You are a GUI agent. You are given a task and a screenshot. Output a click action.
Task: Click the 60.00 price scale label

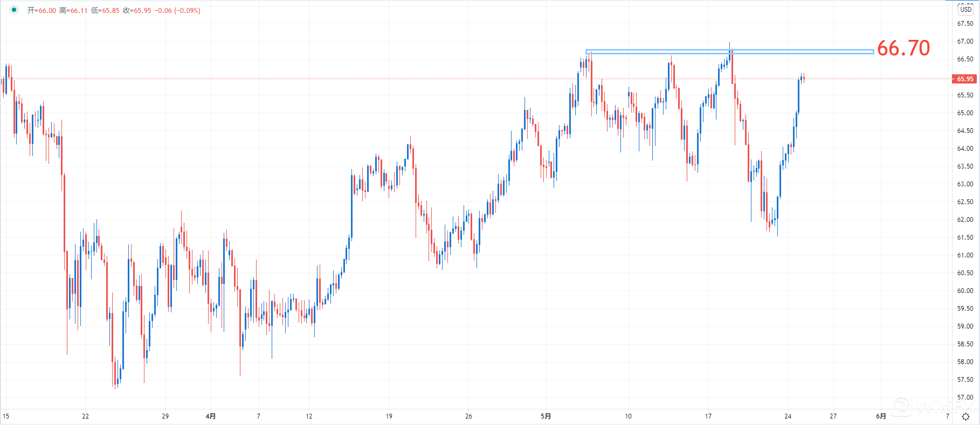[x=965, y=291]
